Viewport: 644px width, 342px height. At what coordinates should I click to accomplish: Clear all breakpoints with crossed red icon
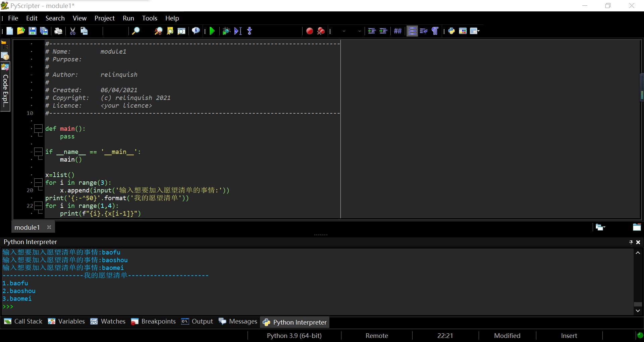321,31
